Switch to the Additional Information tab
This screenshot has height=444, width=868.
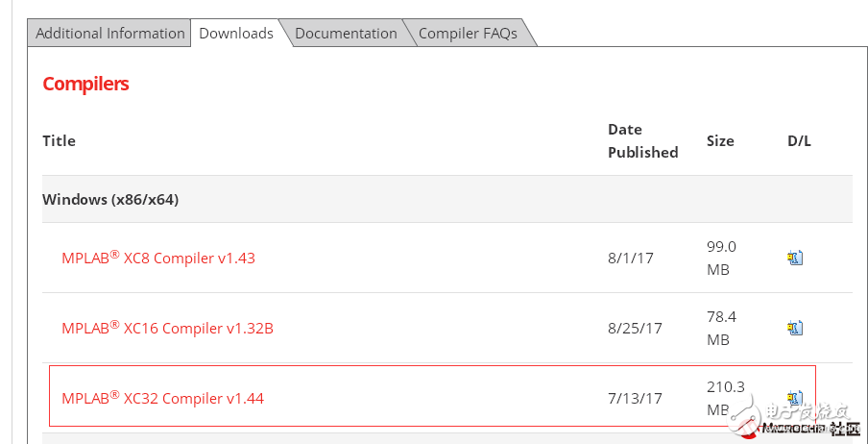109,33
